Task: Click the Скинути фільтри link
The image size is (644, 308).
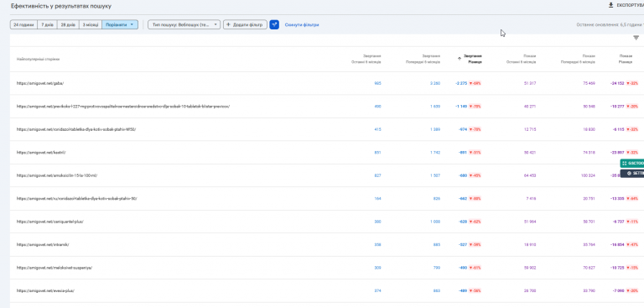Action: pyautogui.click(x=302, y=24)
